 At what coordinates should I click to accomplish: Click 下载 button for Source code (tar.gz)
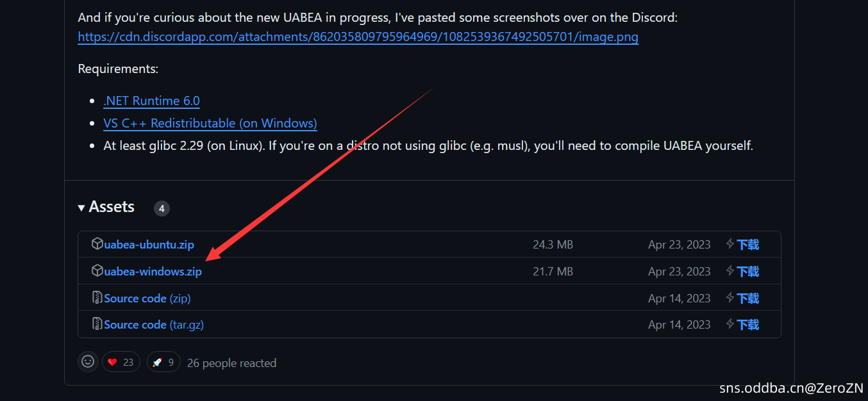click(747, 325)
